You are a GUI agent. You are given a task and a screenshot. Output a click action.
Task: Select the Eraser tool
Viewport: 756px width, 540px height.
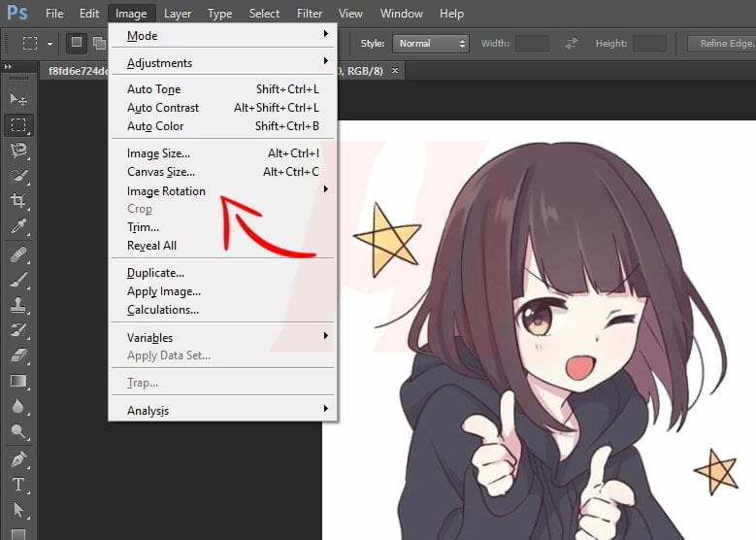[x=18, y=355]
